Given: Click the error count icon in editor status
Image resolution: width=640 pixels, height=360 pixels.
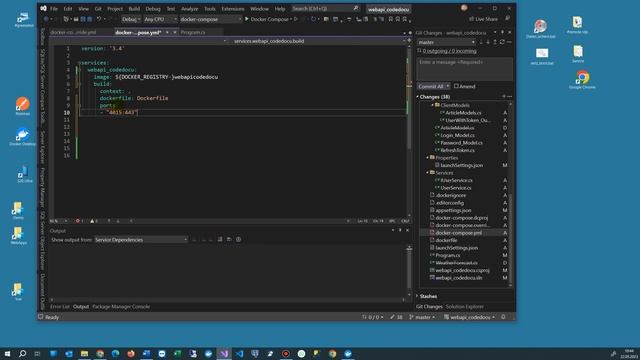Looking at the screenshot, I should point(78,221).
